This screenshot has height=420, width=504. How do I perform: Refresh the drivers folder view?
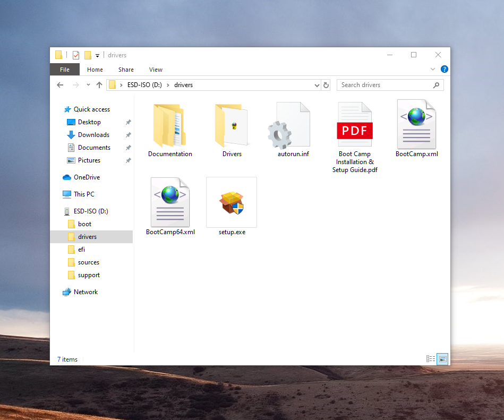point(326,85)
